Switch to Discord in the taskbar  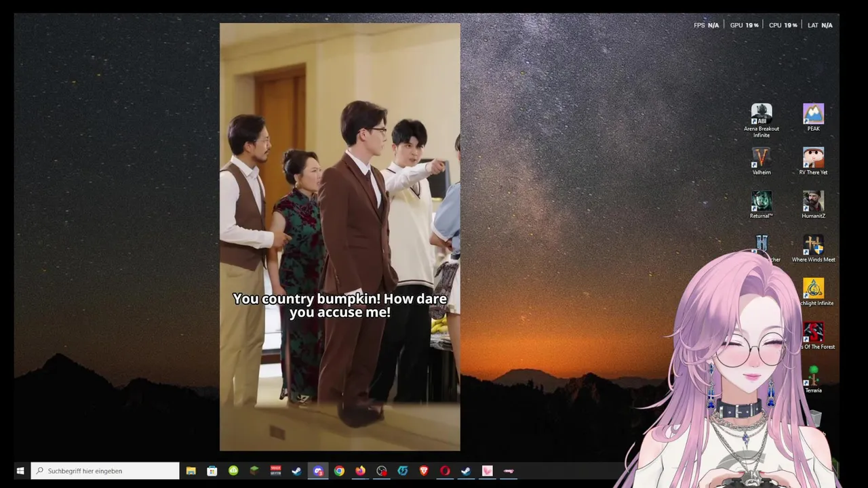318,470
